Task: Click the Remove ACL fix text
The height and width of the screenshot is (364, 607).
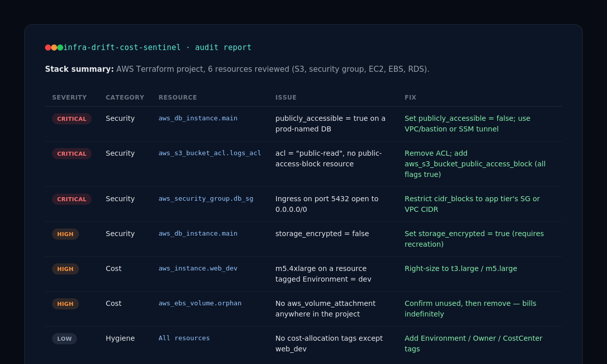Action: 475,164
